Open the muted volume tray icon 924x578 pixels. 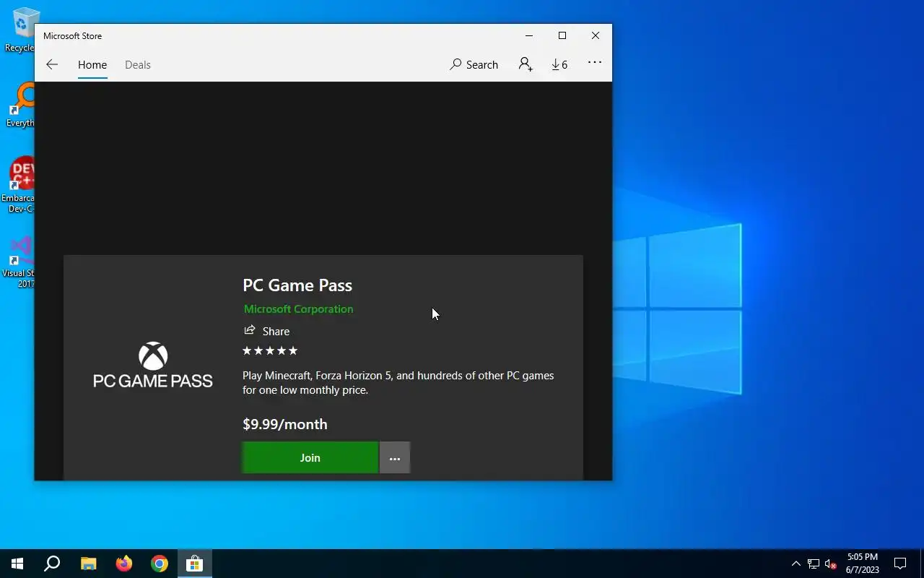(831, 564)
